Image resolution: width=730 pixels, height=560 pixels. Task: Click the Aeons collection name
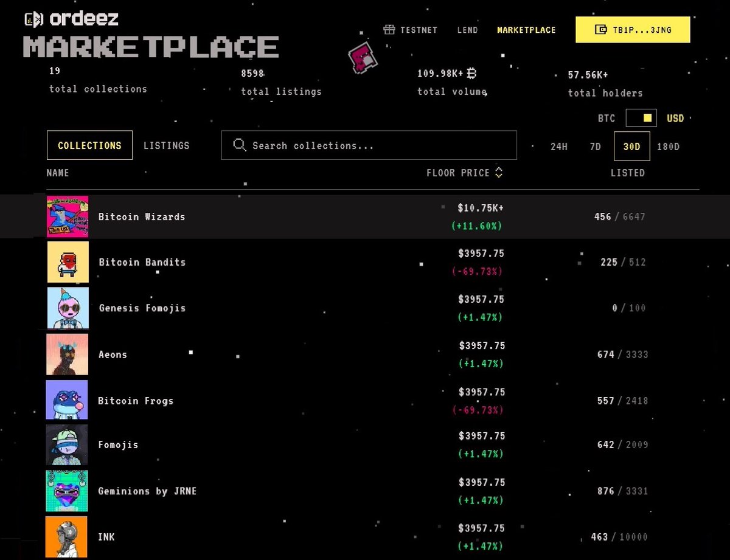pos(113,354)
